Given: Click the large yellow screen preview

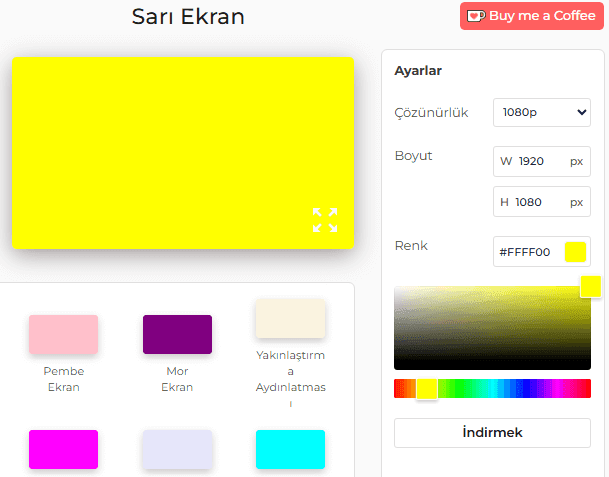Looking at the screenshot, I should [x=183, y=153].
